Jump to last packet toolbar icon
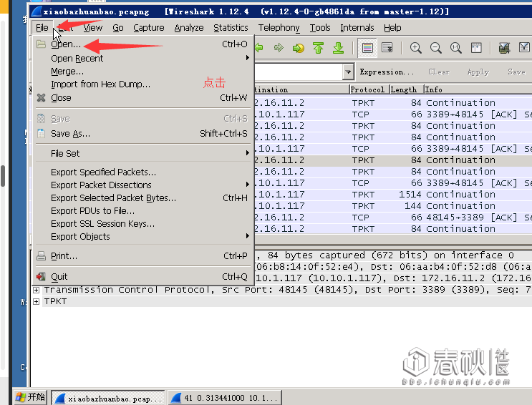This screenshot has height=405, width=532. pos(338,48)
